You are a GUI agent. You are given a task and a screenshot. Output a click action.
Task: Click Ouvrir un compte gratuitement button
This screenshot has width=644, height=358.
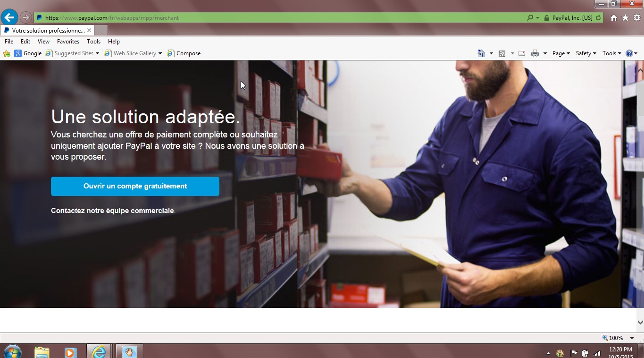pos(135,186)
